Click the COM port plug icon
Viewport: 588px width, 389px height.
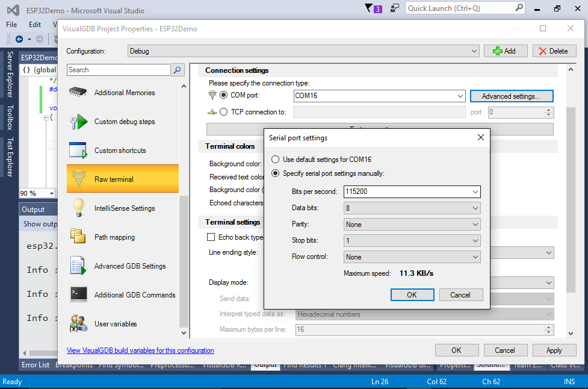(x=212, y=95)
